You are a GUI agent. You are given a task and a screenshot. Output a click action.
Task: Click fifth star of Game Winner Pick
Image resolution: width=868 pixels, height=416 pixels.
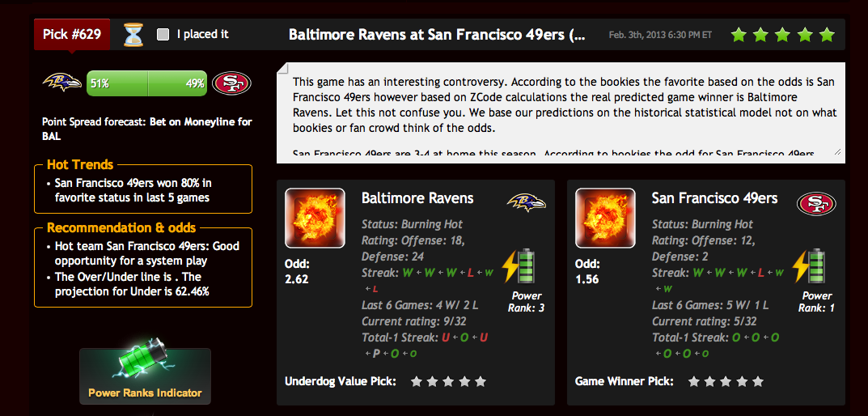pos(758,381)
